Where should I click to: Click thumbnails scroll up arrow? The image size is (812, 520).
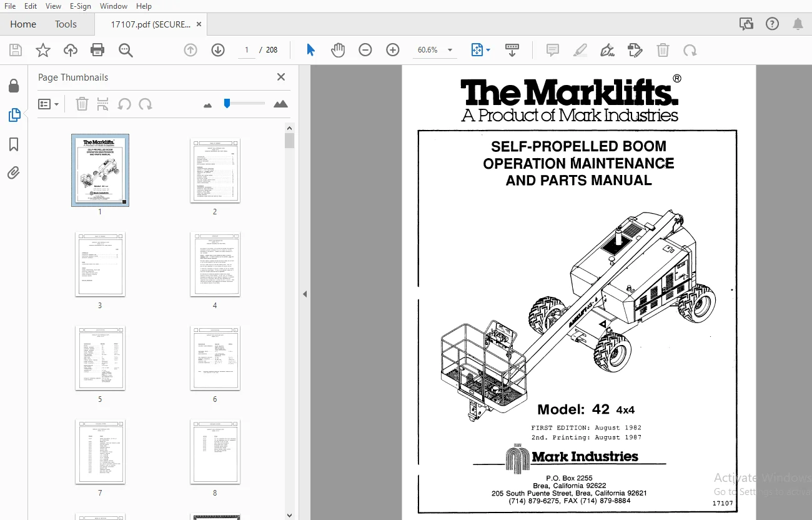click(x=289, y=127)
